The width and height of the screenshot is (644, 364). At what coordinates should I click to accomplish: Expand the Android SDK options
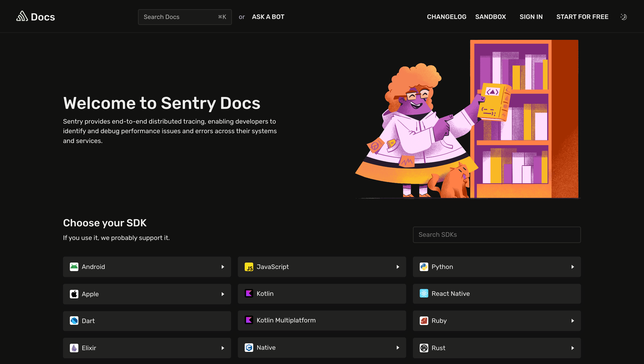[223, 267]
